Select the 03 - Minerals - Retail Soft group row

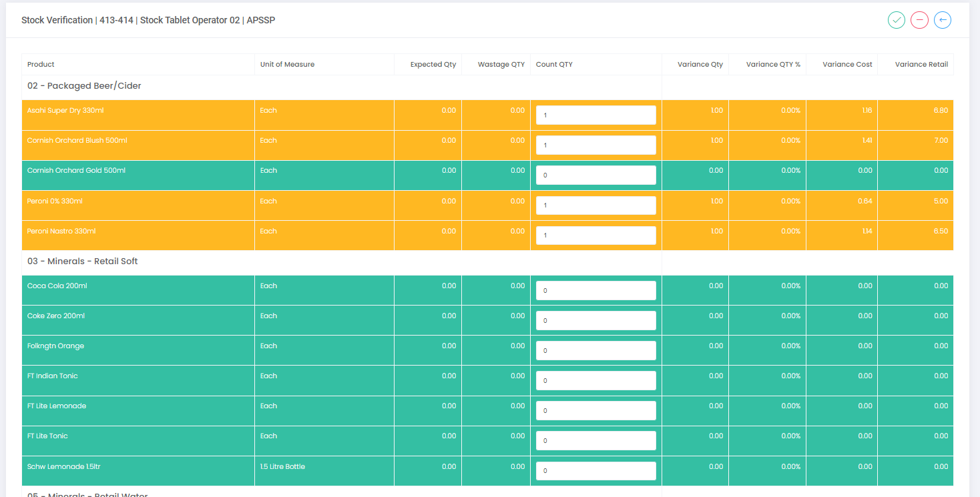pyautogui.click(x=83, y=262)
